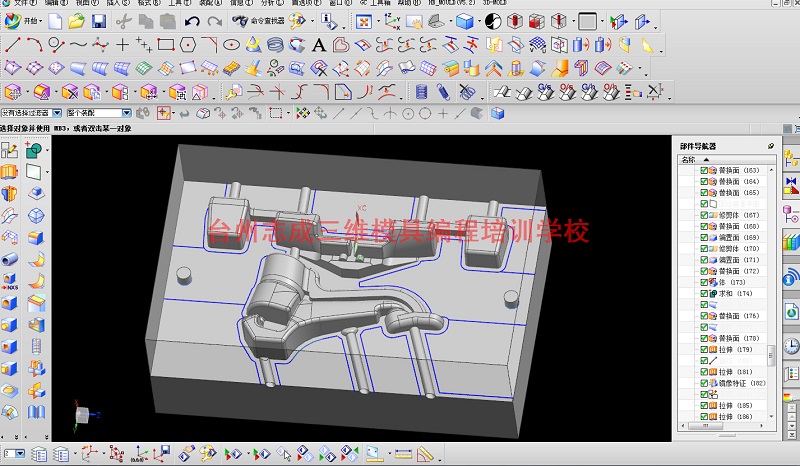Open the 分析 menu
Screen dimensions: 800x466
(271, 3)
